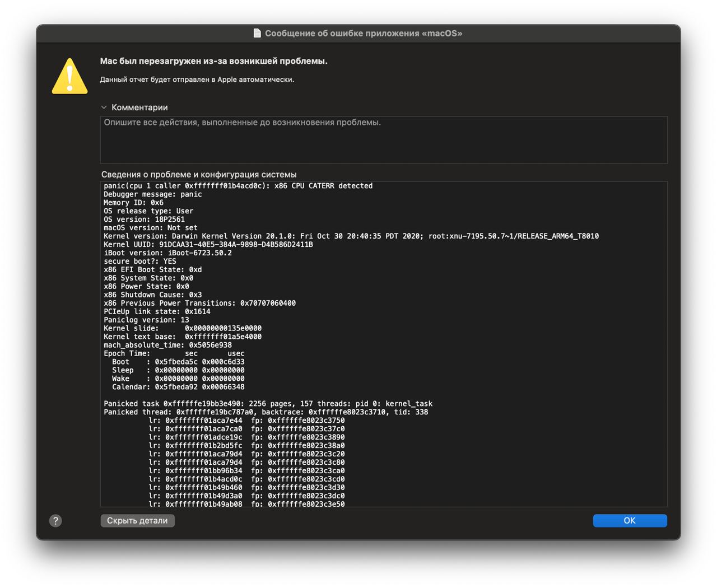The width and height of the screenshot is (717, 588).
Task: Click the 'Wake' epoch row
Action: pyautogui.click(x=178, y=379)
